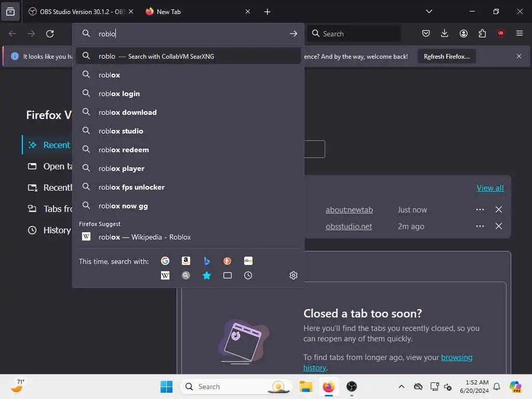
Task: Select 'roblo — Search with CollabVM SearXNG'
Action: [x=188, y=56]
